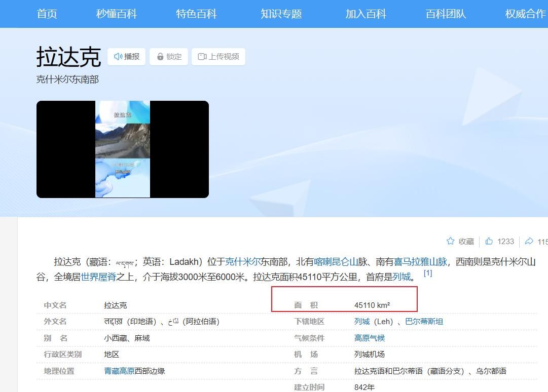This screenshot has width=548, height=392.
Task: Open 百科团队 navigation item
Action: click(x=446, y=14)
